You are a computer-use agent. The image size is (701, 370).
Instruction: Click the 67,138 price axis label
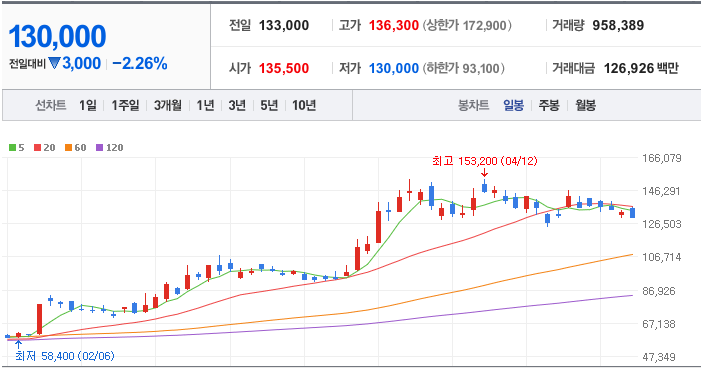pos(662,324)
